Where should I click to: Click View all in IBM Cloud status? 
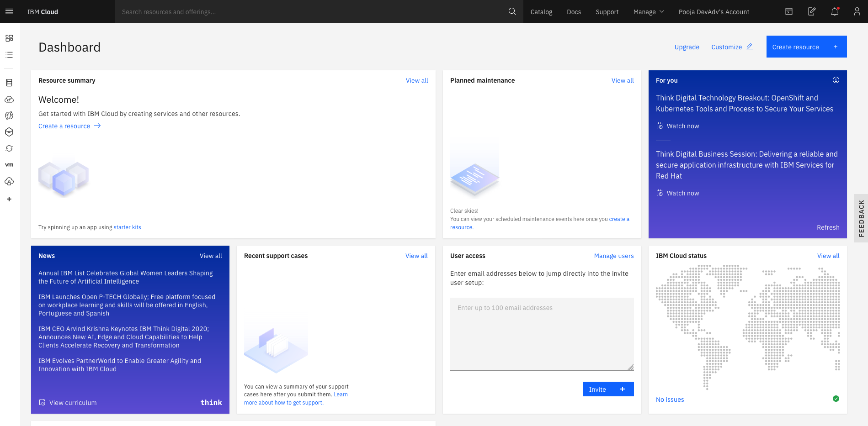[x=828, y=256]
